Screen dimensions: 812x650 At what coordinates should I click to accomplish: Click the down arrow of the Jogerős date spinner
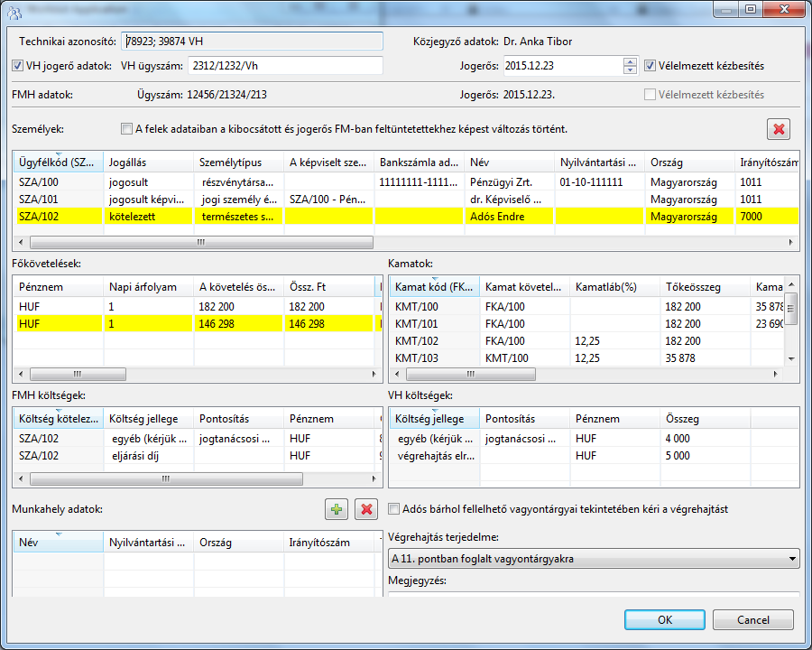point(630,70)
